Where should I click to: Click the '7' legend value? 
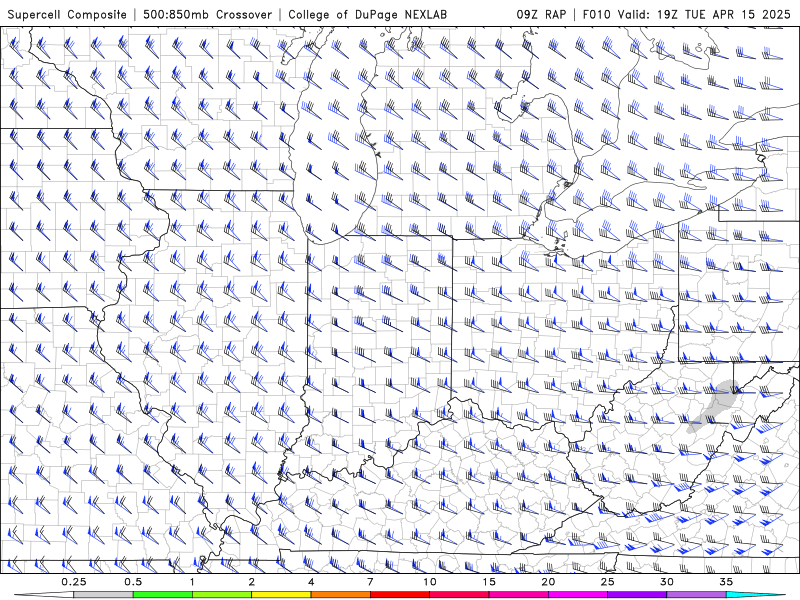(x=370, y=582)
